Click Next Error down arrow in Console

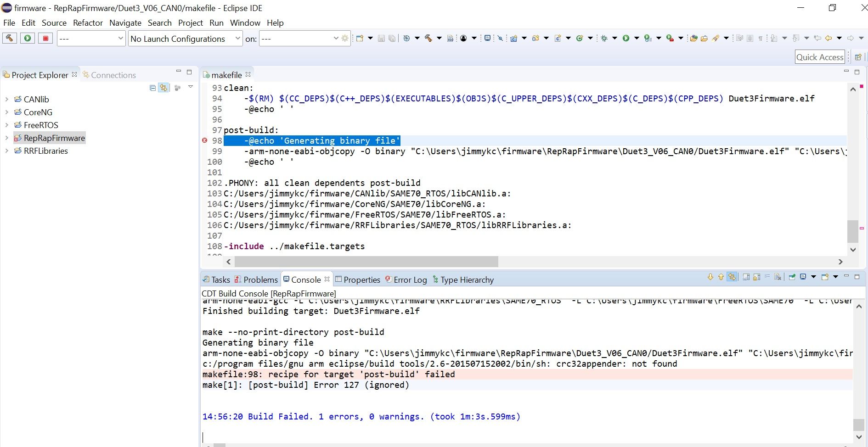point(710,277)
